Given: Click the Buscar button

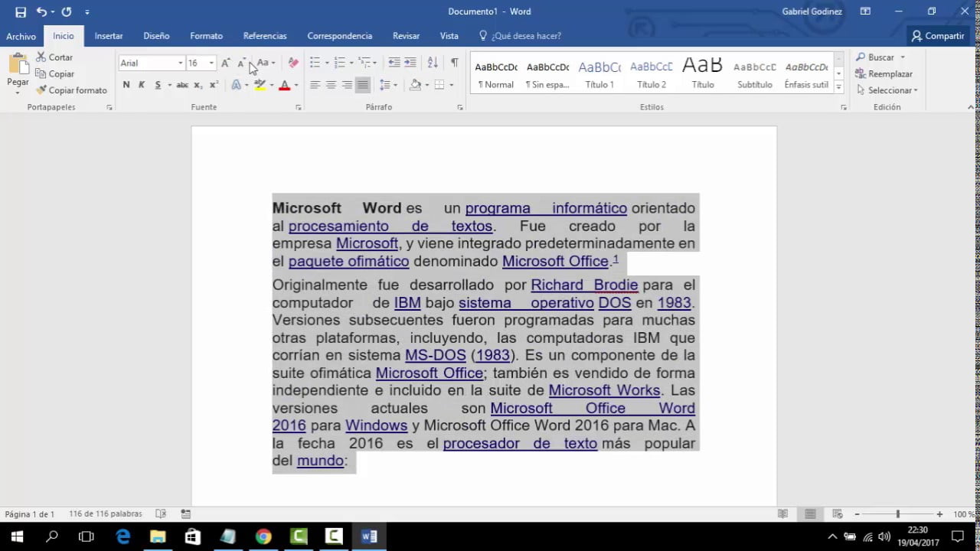Looking at the screenshot, I should [880, 57].
